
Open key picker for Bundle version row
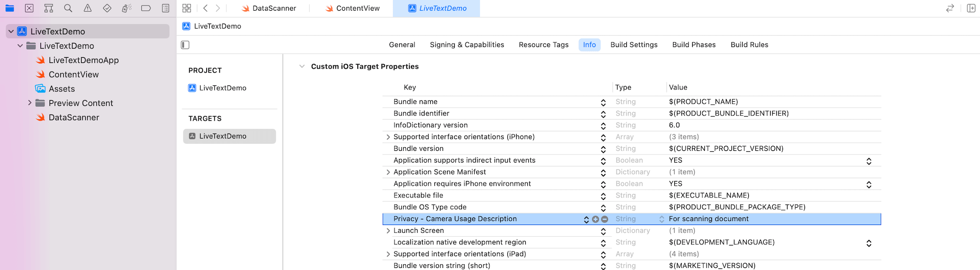coord(603,149)
